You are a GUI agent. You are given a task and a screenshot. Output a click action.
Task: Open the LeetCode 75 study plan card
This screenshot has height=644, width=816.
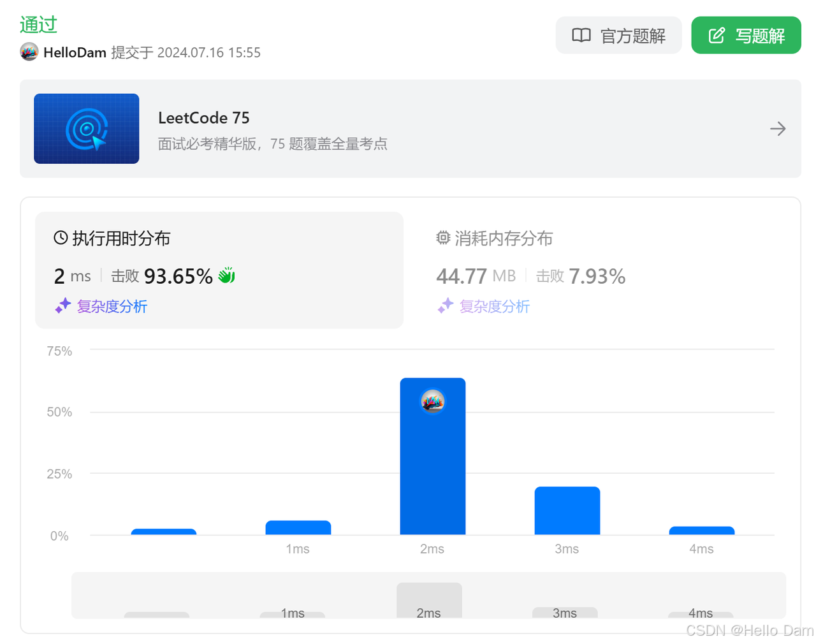tap(411, 129)
